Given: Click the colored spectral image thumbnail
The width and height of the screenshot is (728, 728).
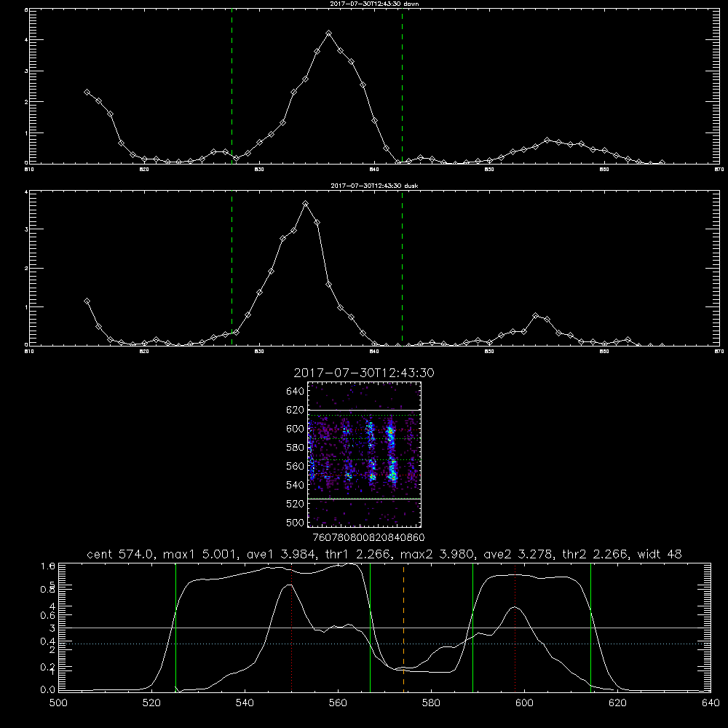Looking at the screenshot, I should click(365, 454).
